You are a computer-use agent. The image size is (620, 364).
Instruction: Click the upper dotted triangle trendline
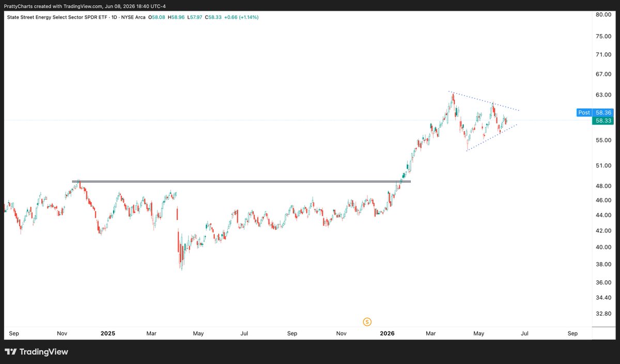click(484, 101)
